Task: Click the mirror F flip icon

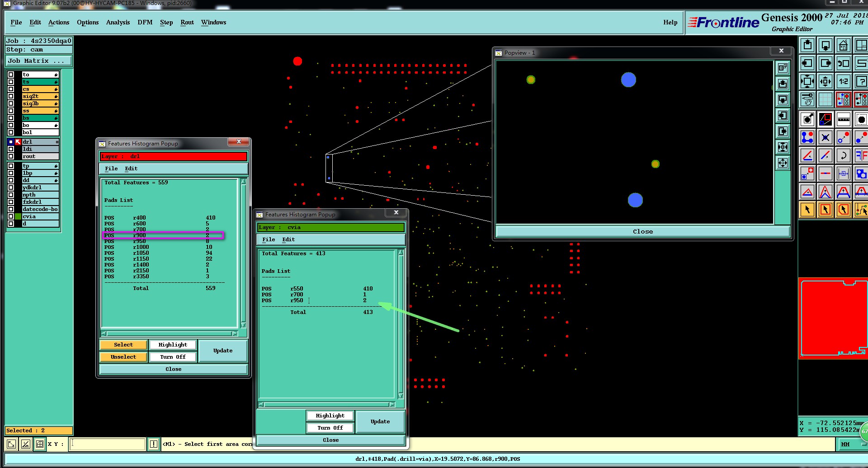Action: point(861,156)
